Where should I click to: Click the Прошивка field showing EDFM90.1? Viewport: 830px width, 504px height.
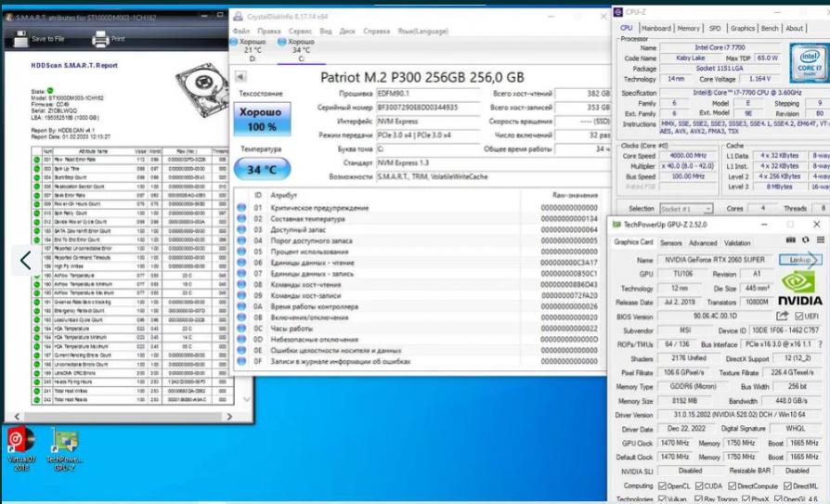(428, 94)
